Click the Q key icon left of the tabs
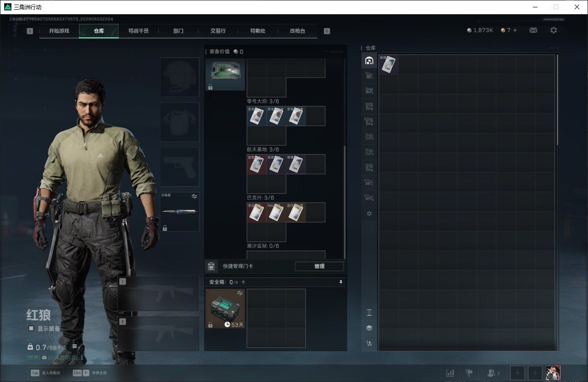588x382 pixels. [x=30, y=31]
